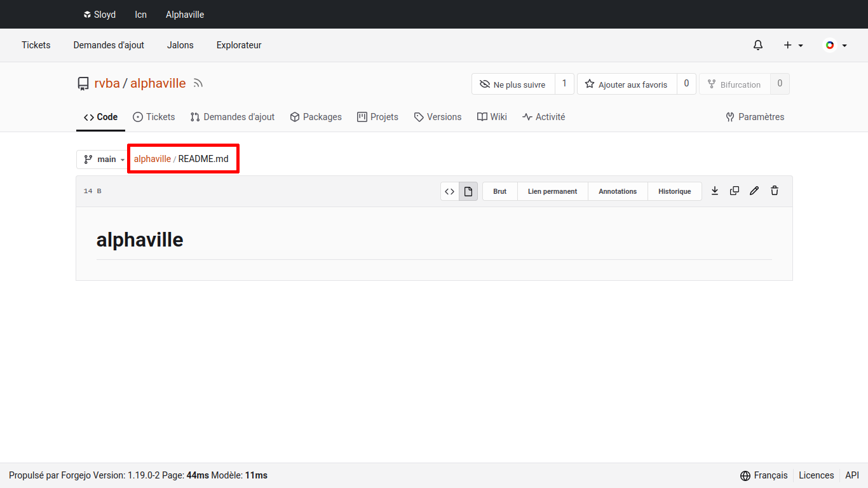Open the RSS feed icon next to alphaville
The width and height of the screenshot is (868, 488).
pyautogui.click(x=198, y=83)
